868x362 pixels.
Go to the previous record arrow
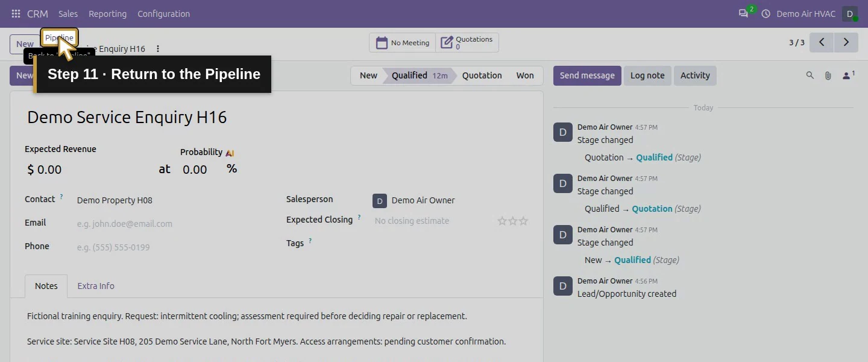[x=822, y=42]
